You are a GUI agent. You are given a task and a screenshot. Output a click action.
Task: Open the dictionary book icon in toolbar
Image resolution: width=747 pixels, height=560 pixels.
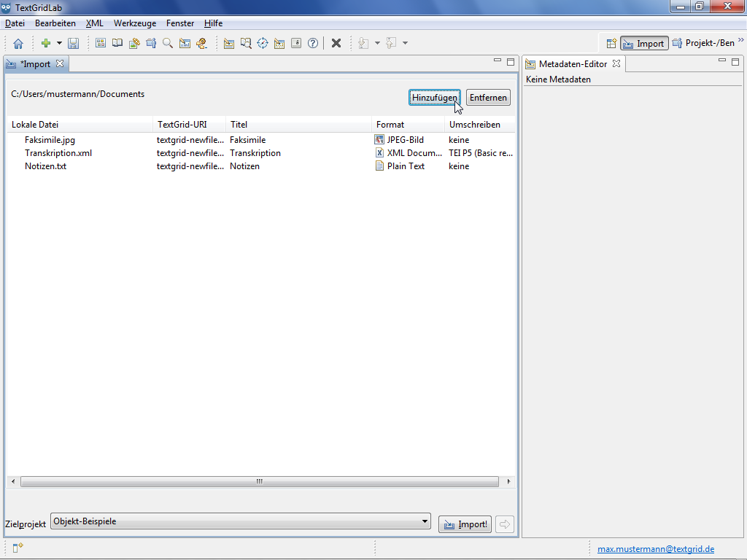(117, 44)
